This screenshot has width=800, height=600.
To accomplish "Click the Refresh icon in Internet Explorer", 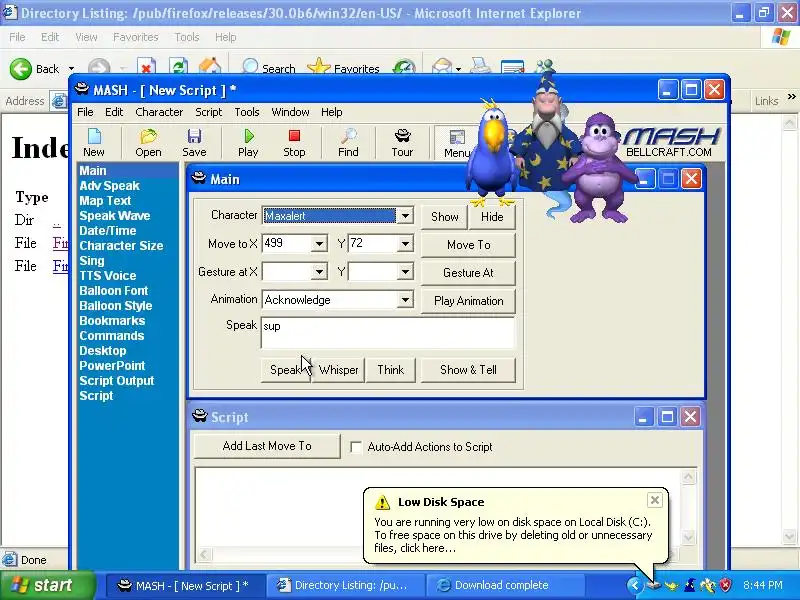I will [x=178, y=67].
